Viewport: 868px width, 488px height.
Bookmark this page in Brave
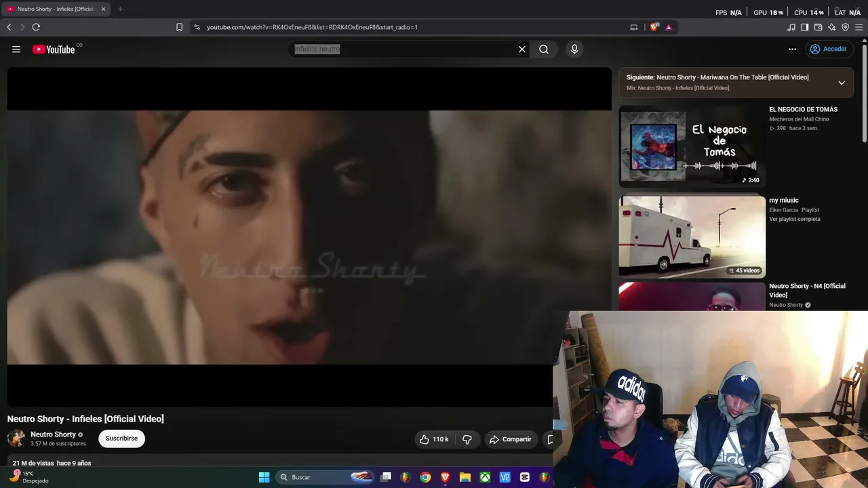tap(179, 27)
